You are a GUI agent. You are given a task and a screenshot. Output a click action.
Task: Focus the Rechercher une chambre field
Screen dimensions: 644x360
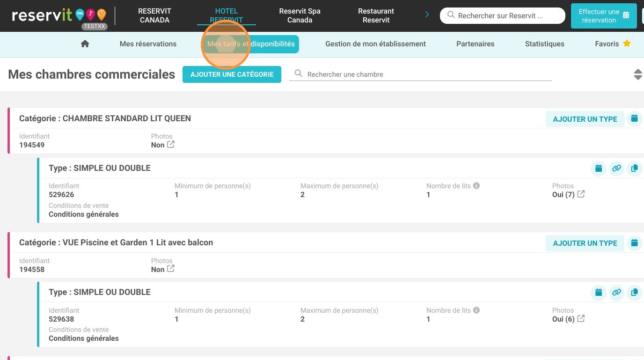point(420,74)
